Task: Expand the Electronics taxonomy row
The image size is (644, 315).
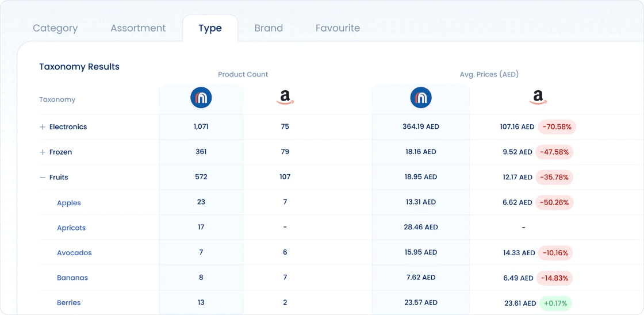Action: (x=43, y=127)
